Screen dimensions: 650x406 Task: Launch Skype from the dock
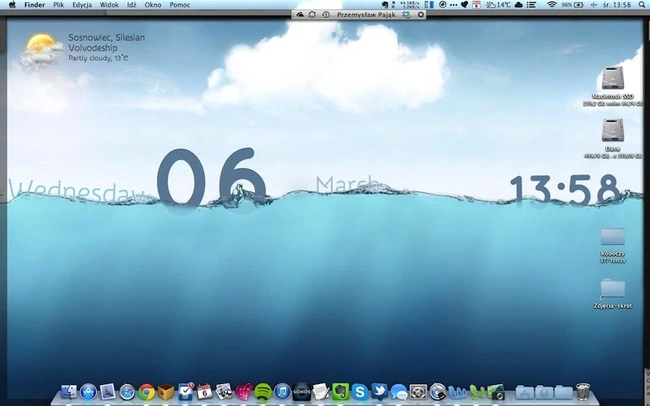point(359,392)
